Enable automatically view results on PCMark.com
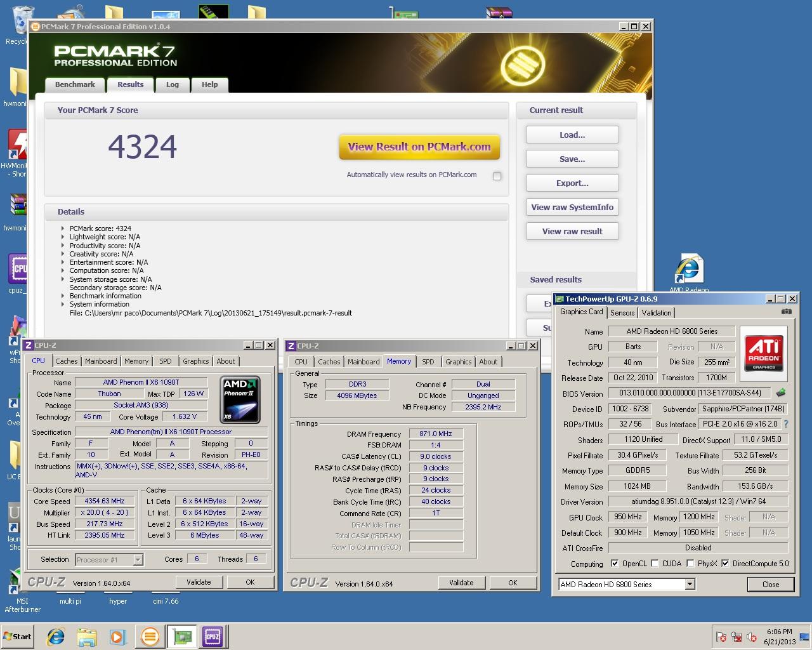The height and width of the screenshot is (650, 812). [x=497, y=176]
